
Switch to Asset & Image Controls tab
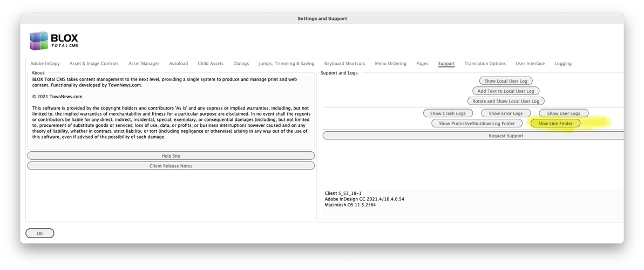94,64
